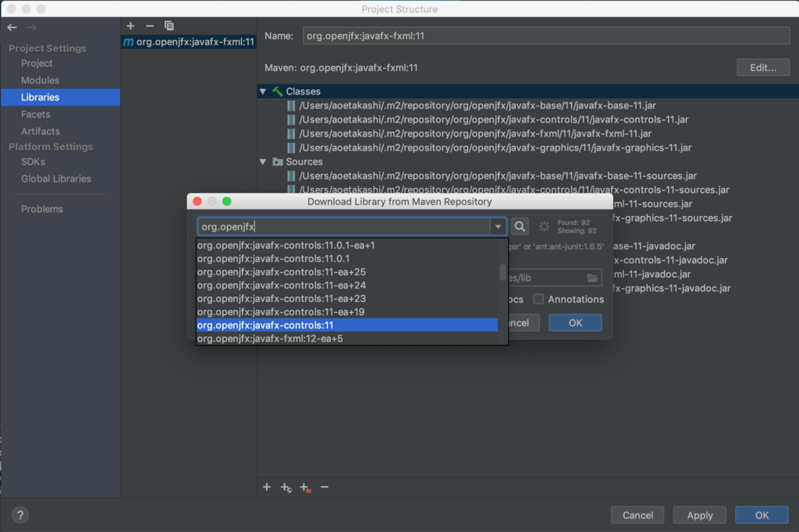Viewport: 799px width, 532px height.
Task: Collapse the Classes tree node
Action: [263, 91]
